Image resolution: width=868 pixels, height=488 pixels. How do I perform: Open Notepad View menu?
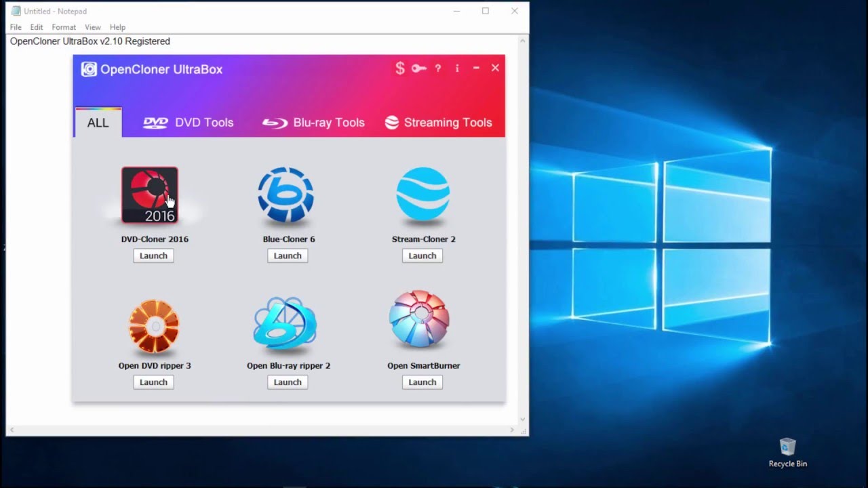coord(93,27)
